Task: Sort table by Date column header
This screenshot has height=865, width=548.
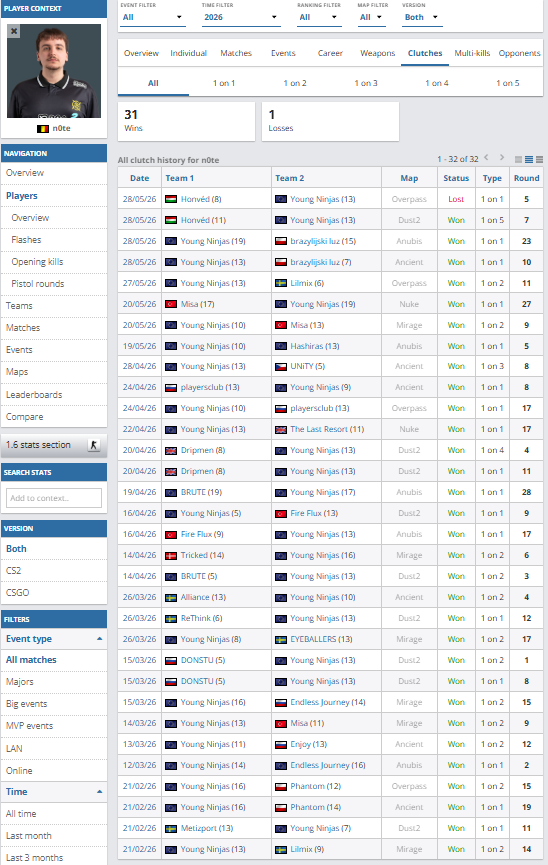Action: click(140, 178)
